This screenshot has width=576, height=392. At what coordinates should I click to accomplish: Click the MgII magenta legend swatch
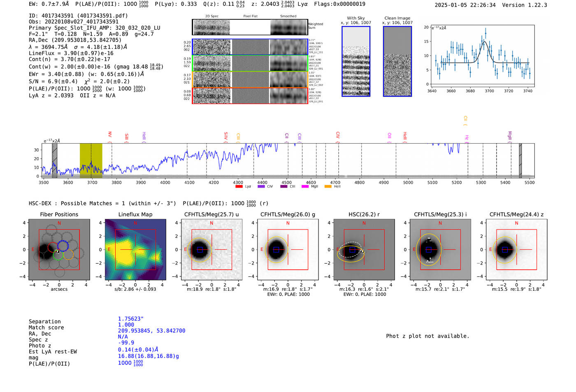pos(305,187)
